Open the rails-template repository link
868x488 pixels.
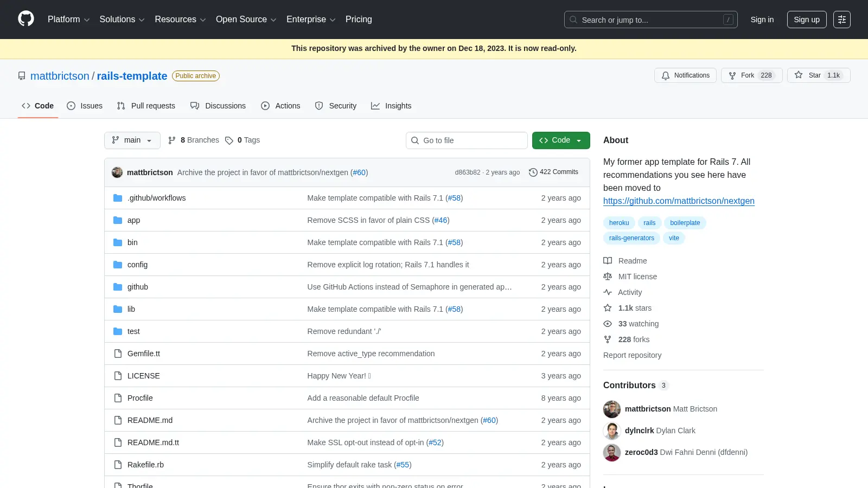click(132, 76)
